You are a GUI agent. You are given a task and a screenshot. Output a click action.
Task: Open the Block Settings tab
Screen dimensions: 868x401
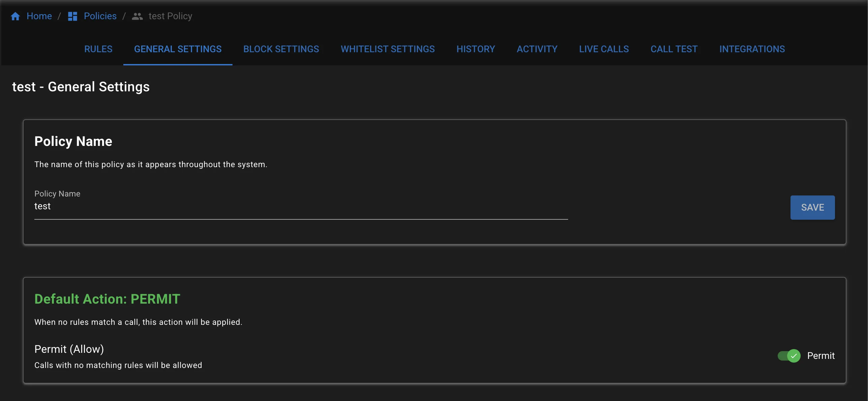click(x=281, y=49)
